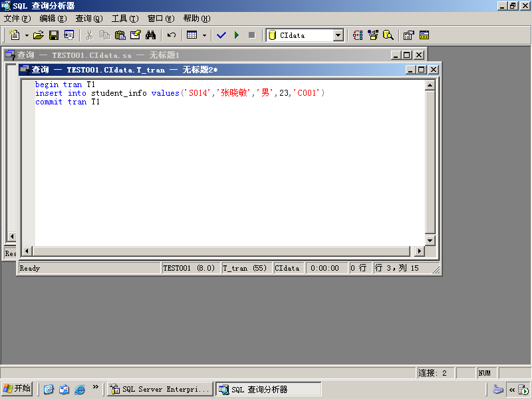Click the Open File folder icon
The width and height of the screenshot is (532, 399).
(39, 35)
